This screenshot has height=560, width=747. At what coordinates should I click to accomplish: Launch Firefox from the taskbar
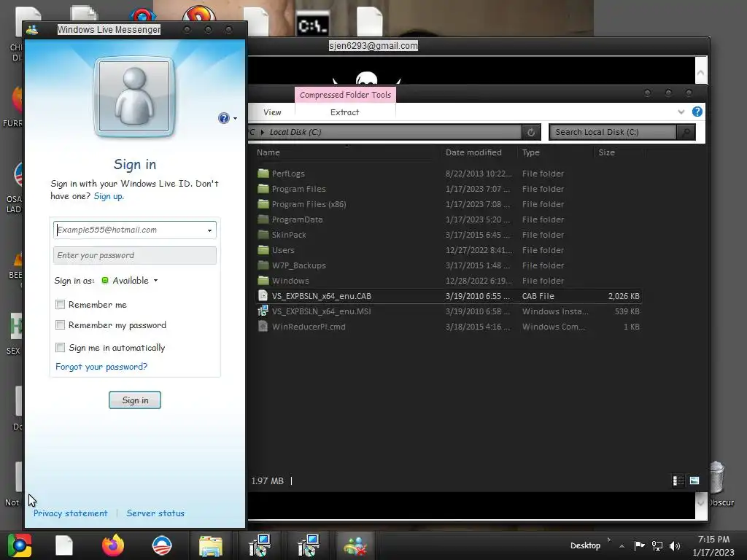click(113, 545)
